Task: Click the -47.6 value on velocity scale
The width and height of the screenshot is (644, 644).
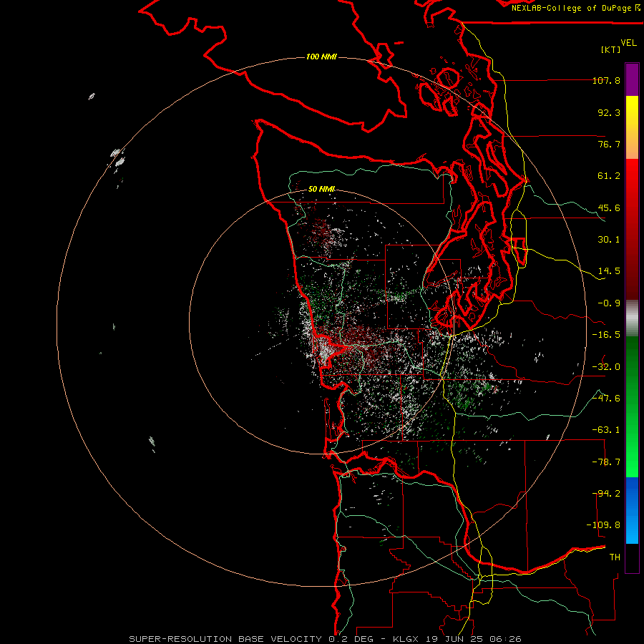Action: [606, 399]
